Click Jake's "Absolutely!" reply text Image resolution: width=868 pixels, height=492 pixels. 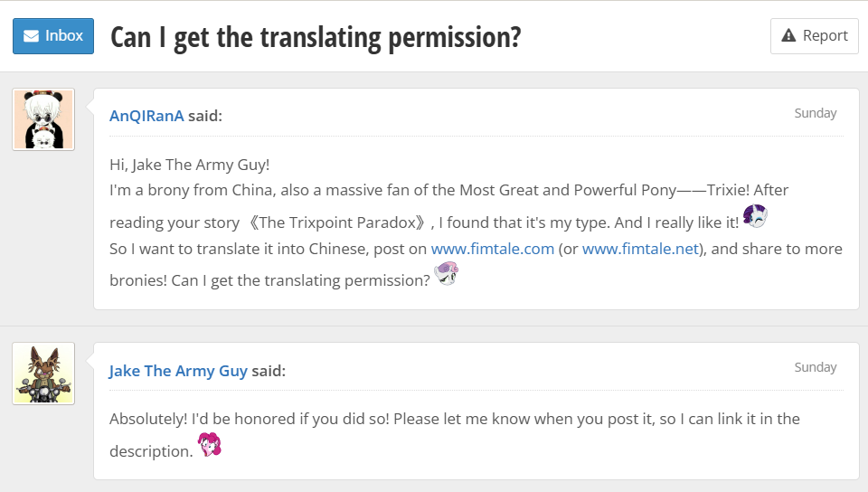point(454,419)
